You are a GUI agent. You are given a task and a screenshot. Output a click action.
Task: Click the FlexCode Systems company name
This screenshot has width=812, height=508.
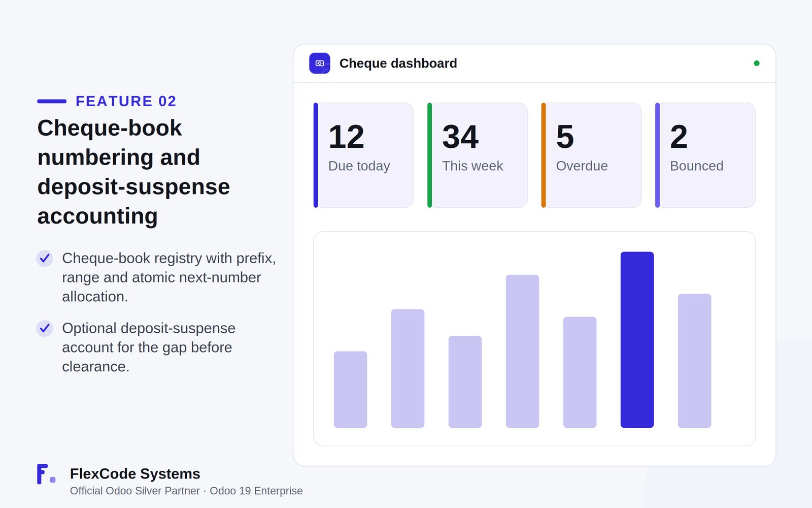point(135,473)
